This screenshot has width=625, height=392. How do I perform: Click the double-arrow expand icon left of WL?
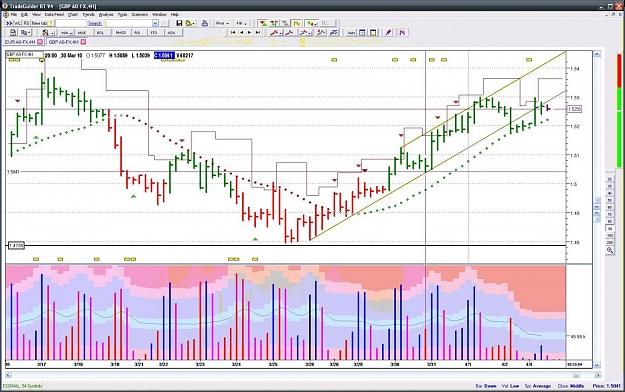click(x=9, y=23)
